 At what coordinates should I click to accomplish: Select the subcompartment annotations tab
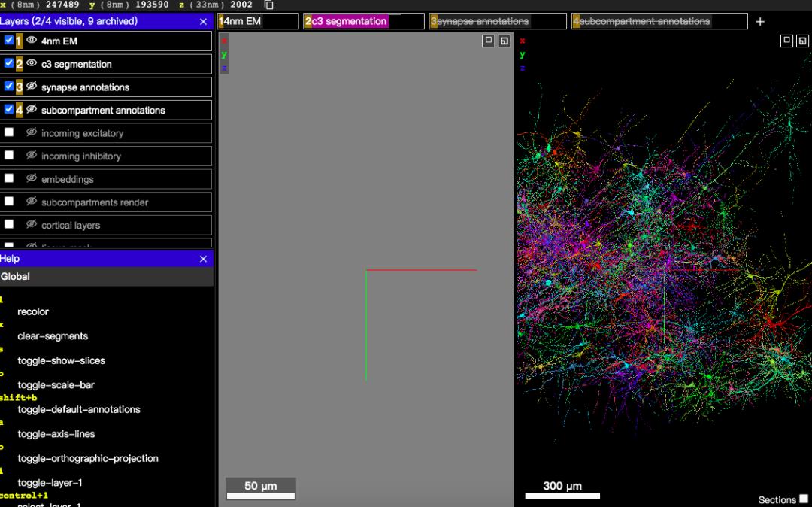tap(660, 21)
